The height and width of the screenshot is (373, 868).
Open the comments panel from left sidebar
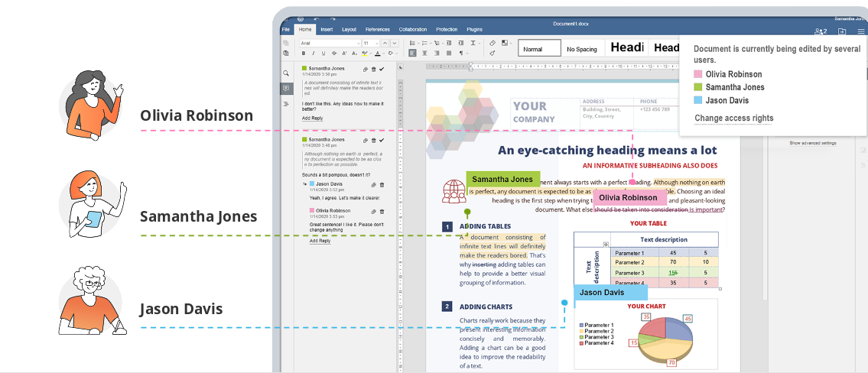point(286,89)
